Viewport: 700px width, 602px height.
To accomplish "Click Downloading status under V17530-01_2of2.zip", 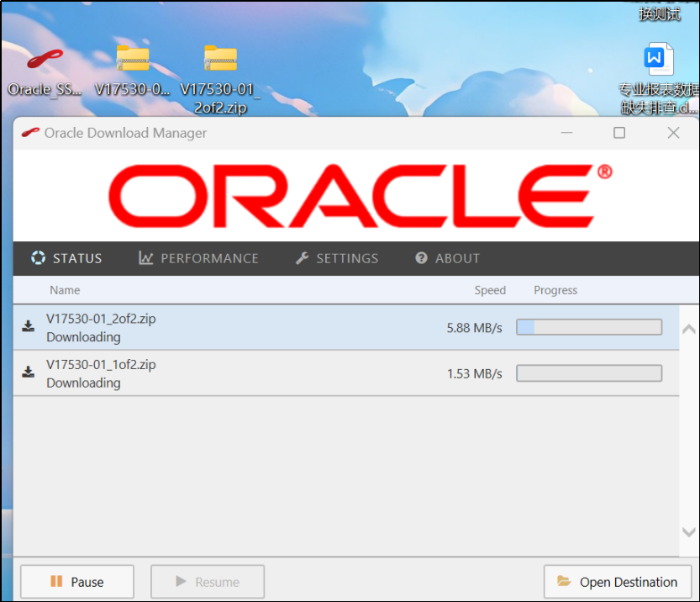I will (x=83, y=337).
